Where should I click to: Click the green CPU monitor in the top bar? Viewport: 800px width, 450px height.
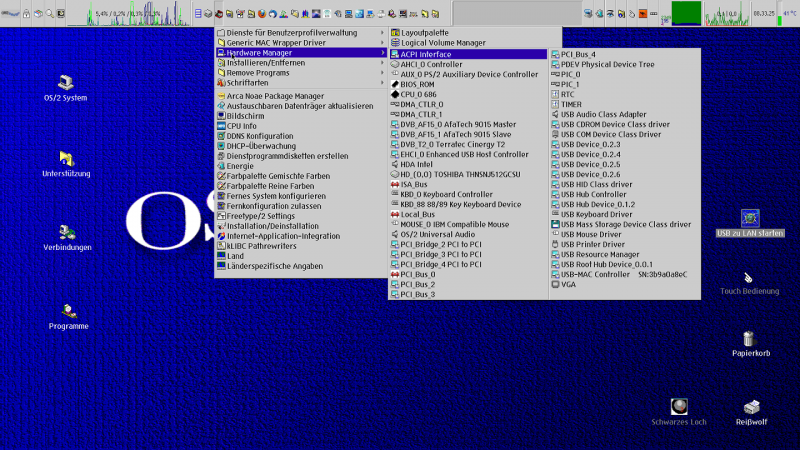[x=685, y=13]
